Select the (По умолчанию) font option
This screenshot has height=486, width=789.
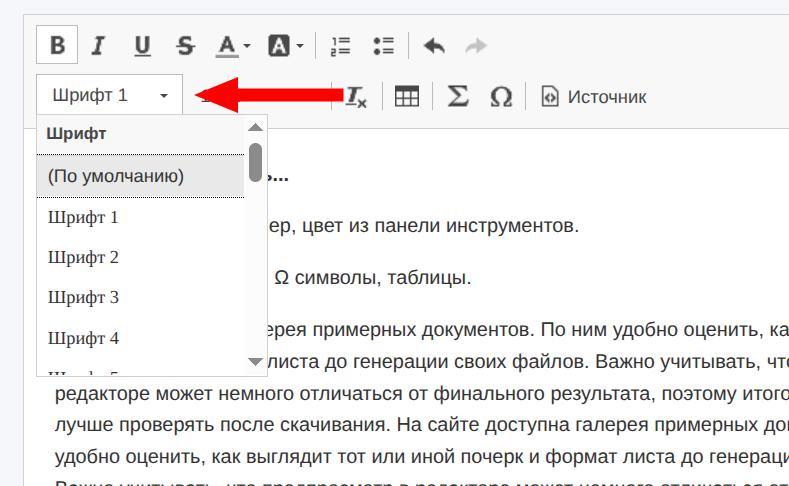(140, 176)
